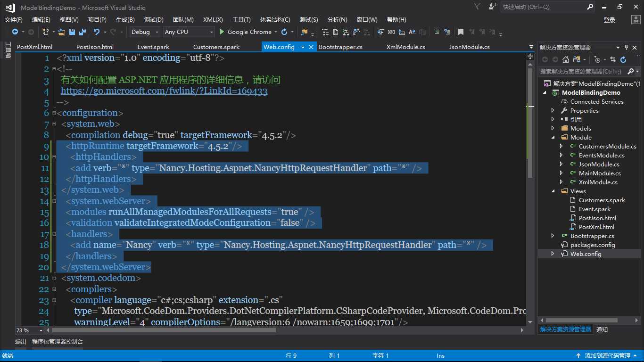
Task: Open the XML(X) menu
Action: point(213,19)
